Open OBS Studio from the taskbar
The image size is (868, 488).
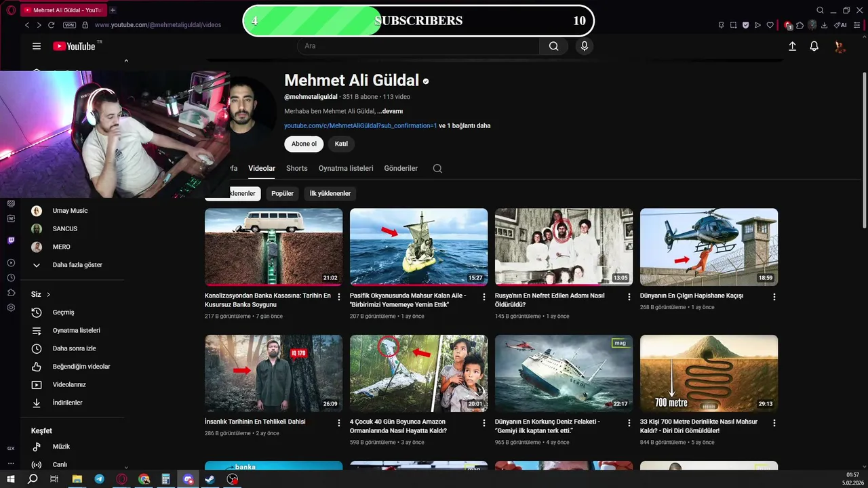(233, 479)
